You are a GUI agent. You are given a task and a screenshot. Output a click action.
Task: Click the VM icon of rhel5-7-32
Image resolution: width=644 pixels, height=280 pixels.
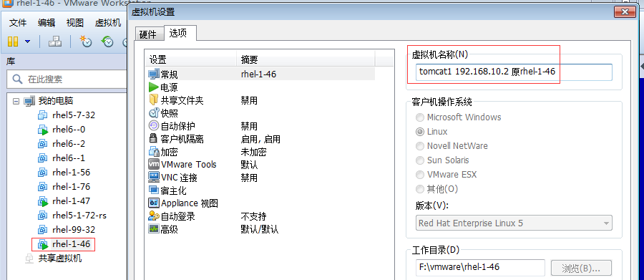(x=43, y=115)
